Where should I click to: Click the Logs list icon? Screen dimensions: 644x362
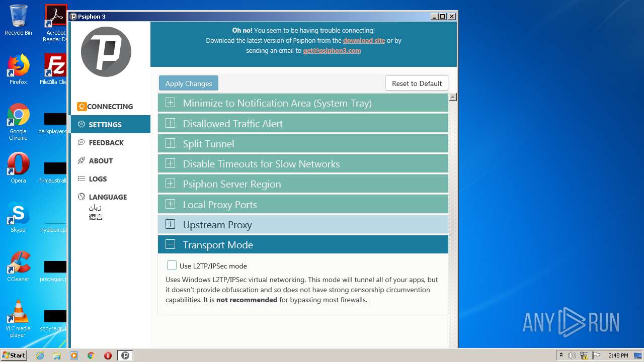(x=82, y=179)
